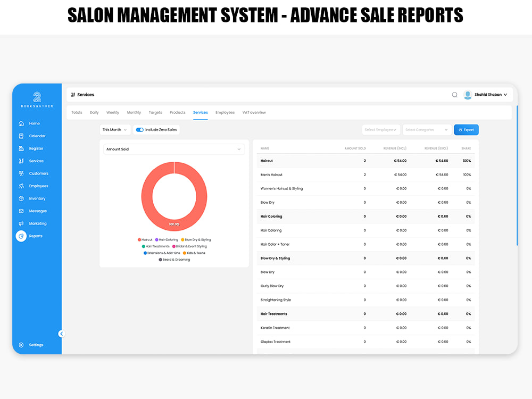Sort by the Amount Sold column header
The image size is (532, 399).
click(x=355, y=148)
